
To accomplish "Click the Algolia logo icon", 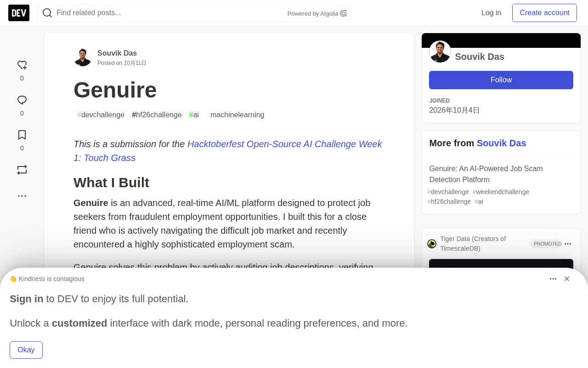I will point(343,13).
